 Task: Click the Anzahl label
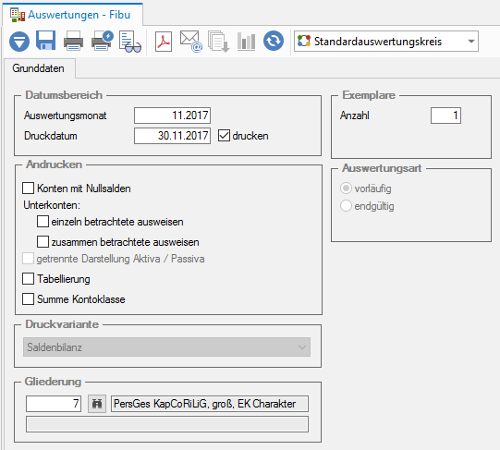[355, 116]
